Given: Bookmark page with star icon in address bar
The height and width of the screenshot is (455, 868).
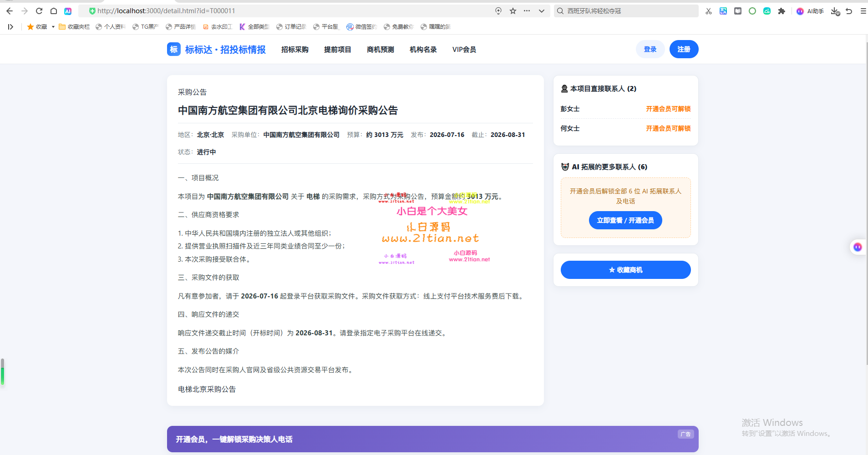Looking at the screenshot, I should pos(513,11).
